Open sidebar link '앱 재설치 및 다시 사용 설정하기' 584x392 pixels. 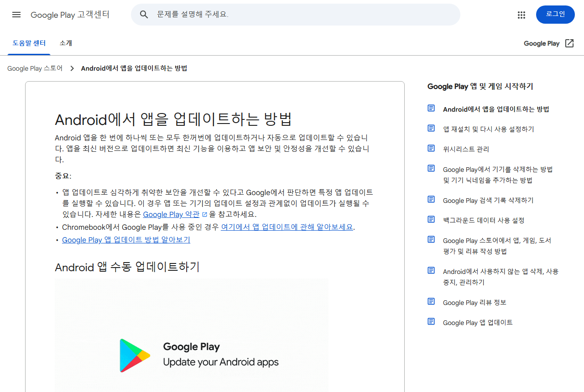[489, 129]
